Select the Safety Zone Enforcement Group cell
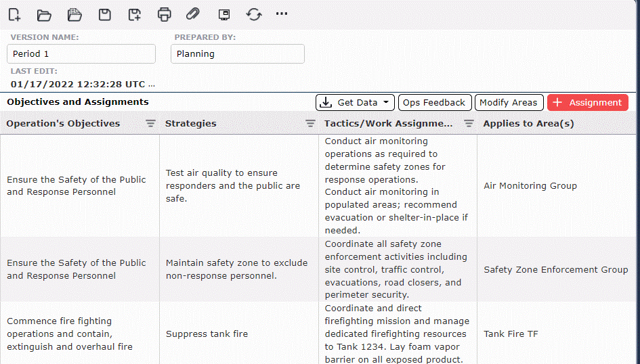Viewport: 640px width, 364px height. [x=556, y=269]
